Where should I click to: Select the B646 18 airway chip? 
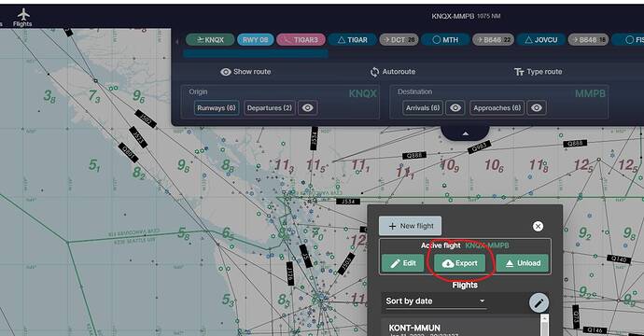(588, 40)
